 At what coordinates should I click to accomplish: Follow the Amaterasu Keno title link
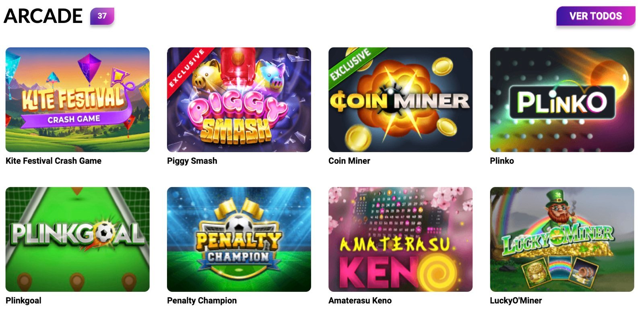click(x=360, y=301)
